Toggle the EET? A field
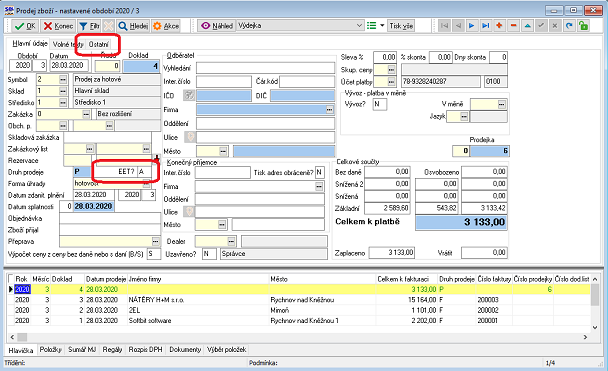608x371 pixels. (x=145, y=172)
